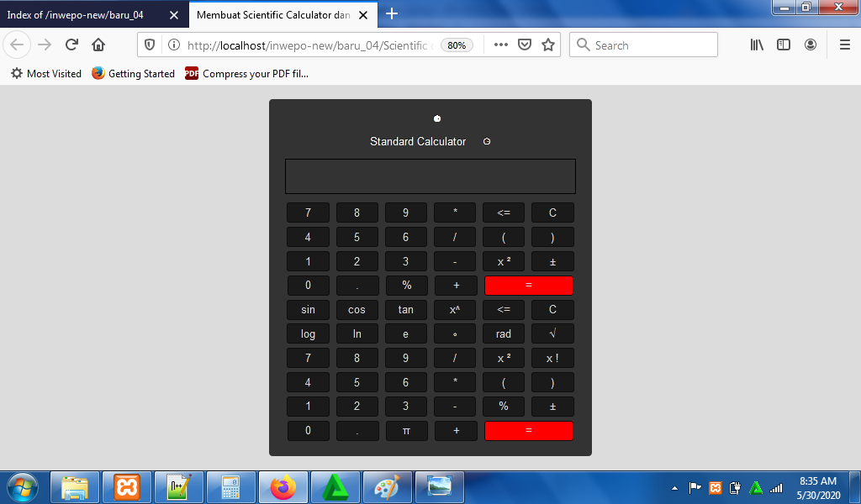
Task: Open the Windows Calculator taskbar icon
Action: coord(231,487)
